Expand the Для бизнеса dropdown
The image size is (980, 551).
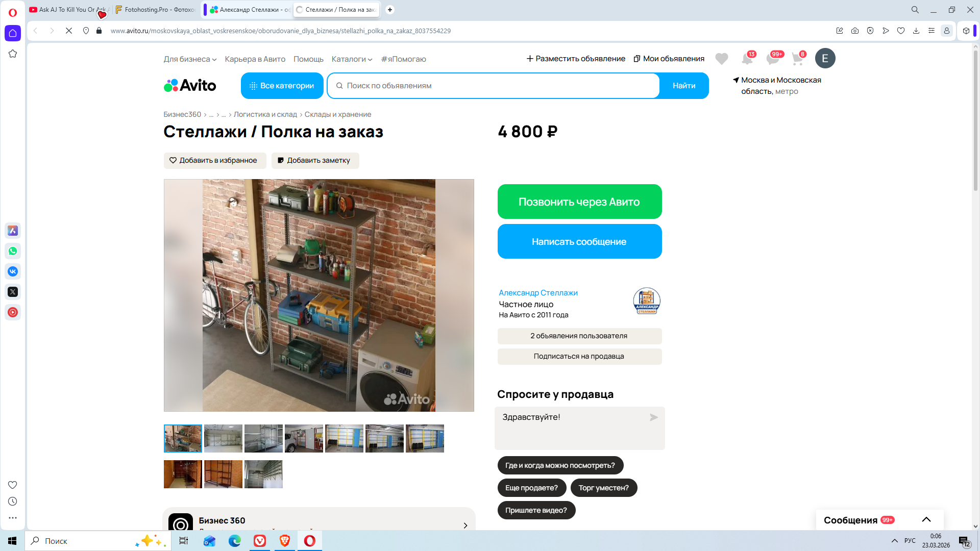pos(190,59)
